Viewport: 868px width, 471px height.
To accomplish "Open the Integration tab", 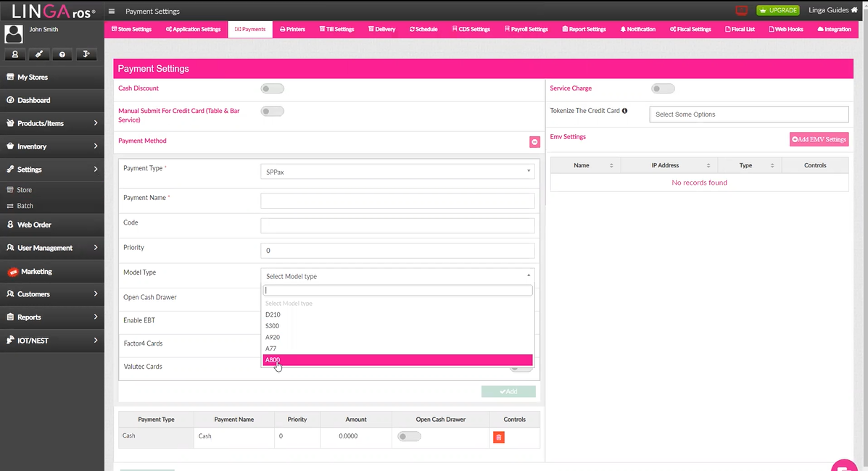I will point(834,29).
